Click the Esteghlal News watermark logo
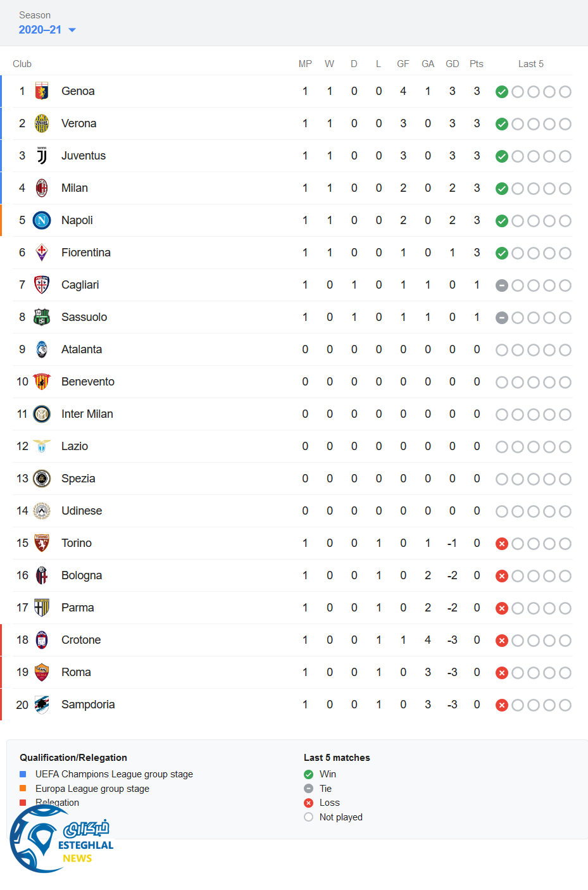Viewport: 588px width, 890px height. [x=61, y=840]
